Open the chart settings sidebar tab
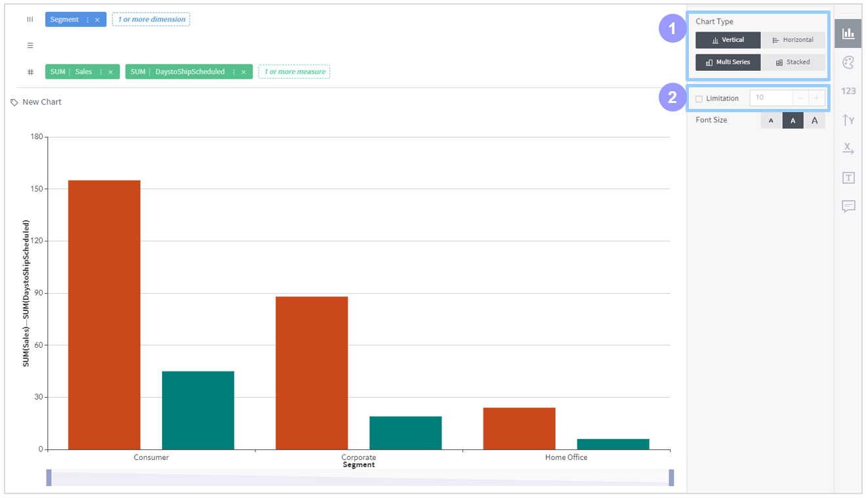The width and height of the screenshot is (868, 498). pyautogui.click(x=848, y=33)
